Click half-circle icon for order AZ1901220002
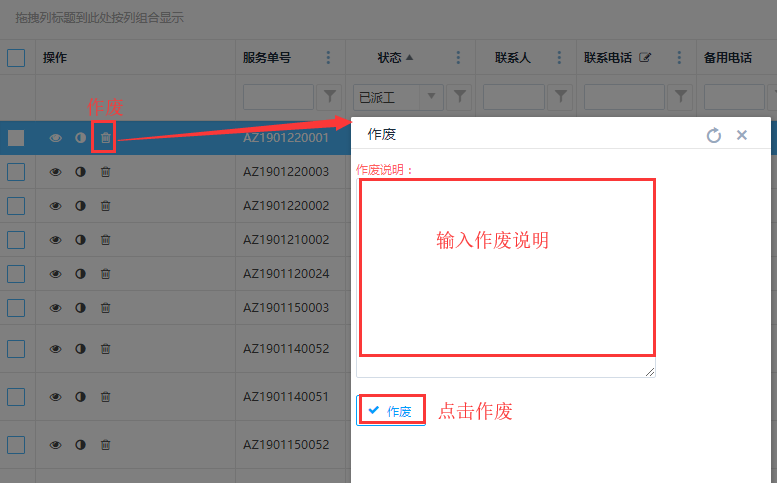 coord(81,206)
